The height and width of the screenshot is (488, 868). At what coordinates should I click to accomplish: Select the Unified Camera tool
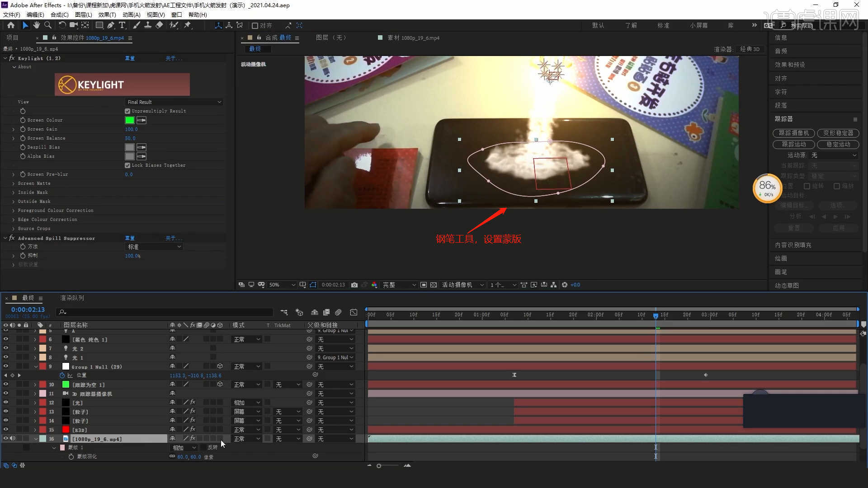coord(73,25)
